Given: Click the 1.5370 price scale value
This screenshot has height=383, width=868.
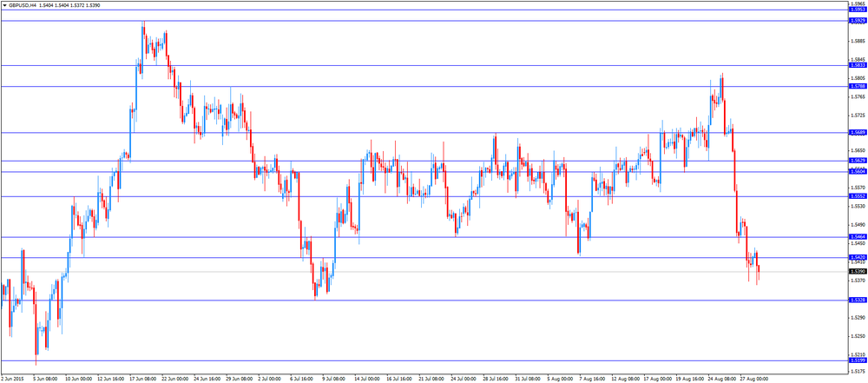Looking at the screenshot, I should tap(858, 281).
